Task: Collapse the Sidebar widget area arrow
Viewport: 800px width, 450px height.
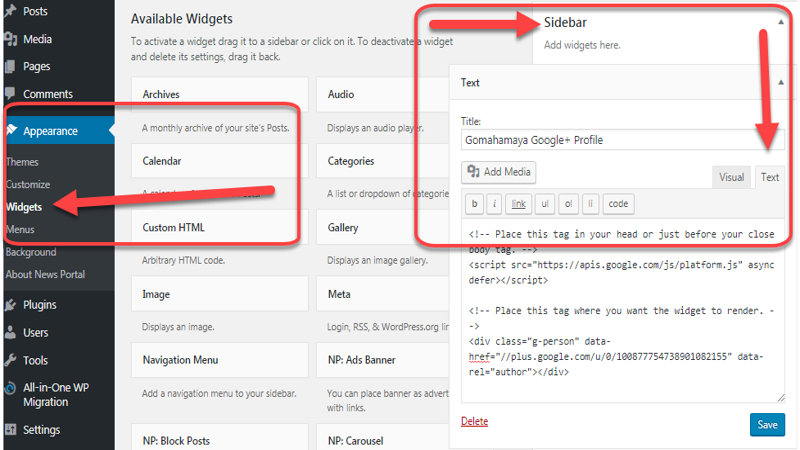Action: [x=781, y=22]
